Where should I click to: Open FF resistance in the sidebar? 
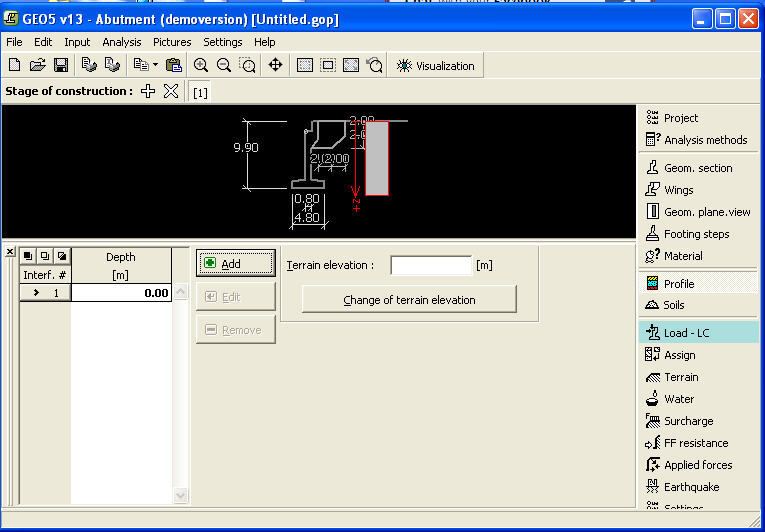point(699,443)
